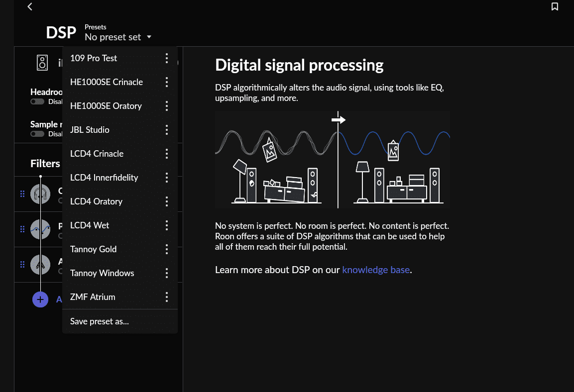
Task: Load the Tannoy Windows preset
Action: (x=102, y=273)
